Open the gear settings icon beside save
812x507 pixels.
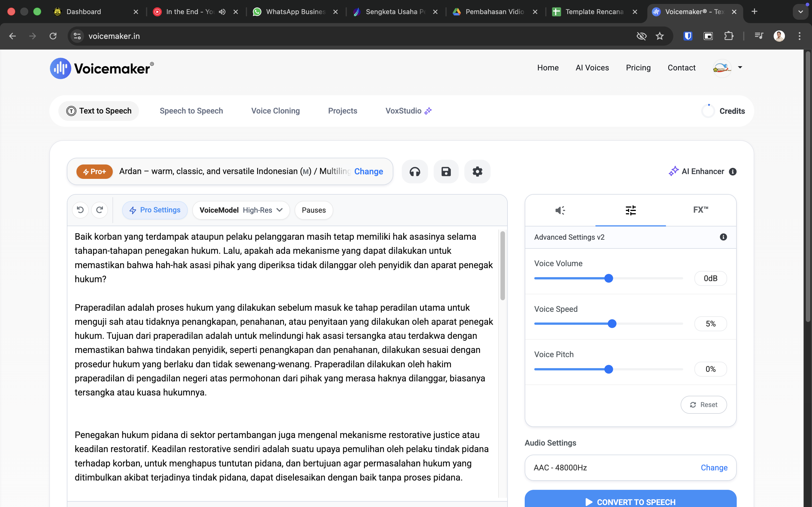[x=477, y=172]
